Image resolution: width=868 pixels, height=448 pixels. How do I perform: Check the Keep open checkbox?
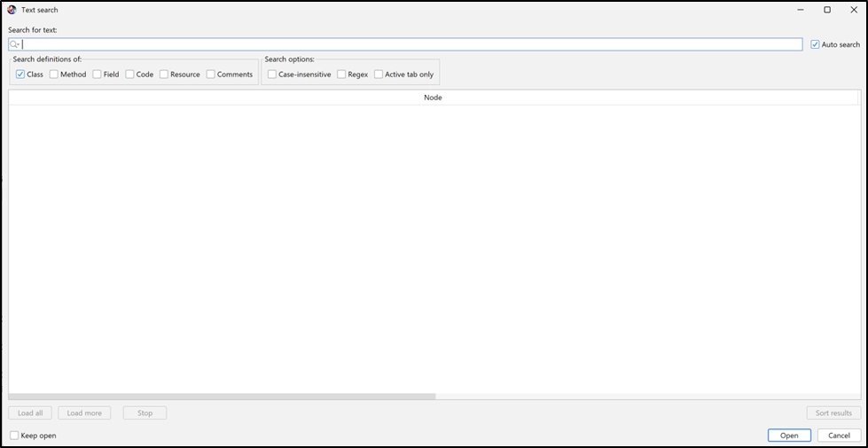coord(14,436)
